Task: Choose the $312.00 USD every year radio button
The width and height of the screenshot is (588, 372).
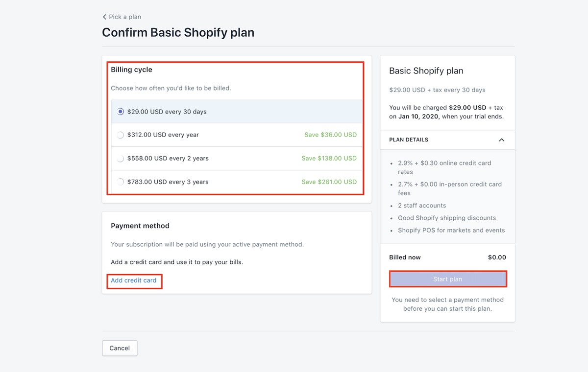Action: click(121, 135)
